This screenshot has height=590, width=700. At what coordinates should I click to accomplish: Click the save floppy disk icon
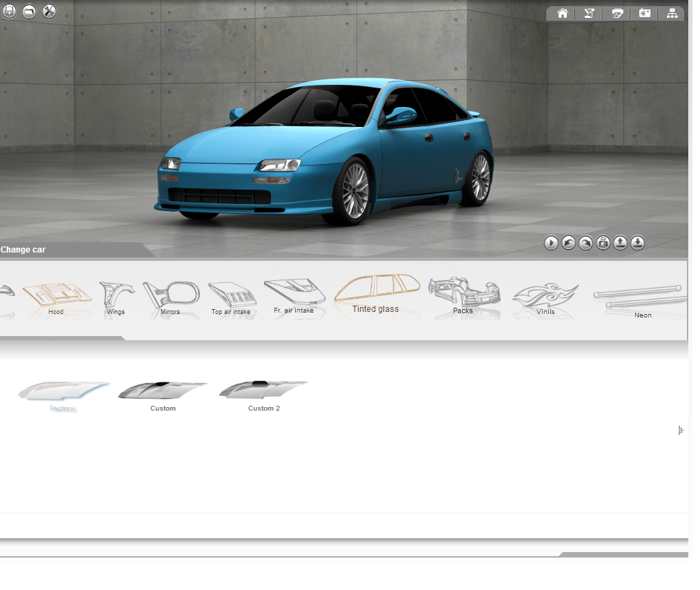pos(8,12)
